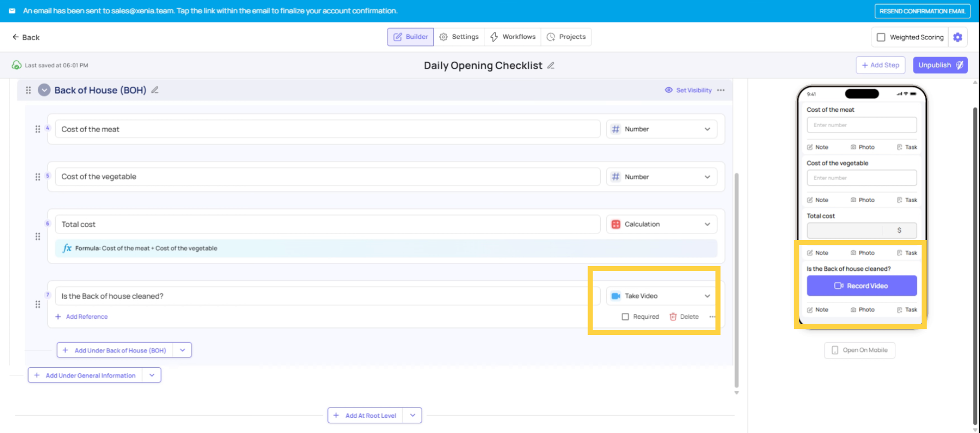Click the builder vertical scrollbar
The width and height of the screenshot is (980, 433).
coord(736,281)
